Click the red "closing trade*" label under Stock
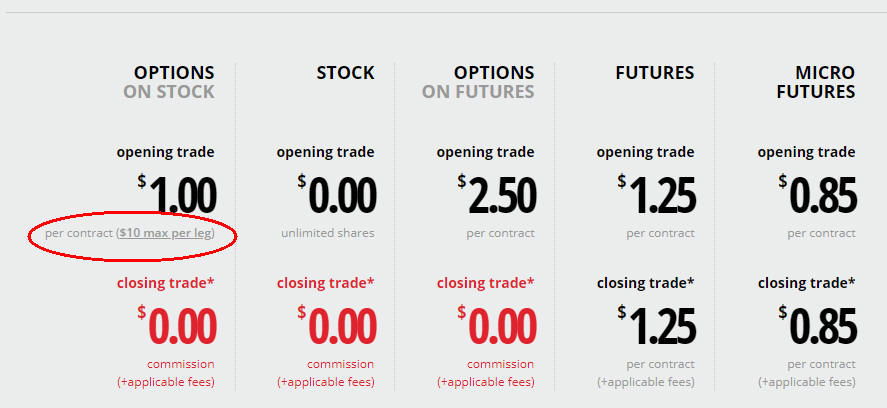This screenshot has height=408, width=887. pos(325,283)
